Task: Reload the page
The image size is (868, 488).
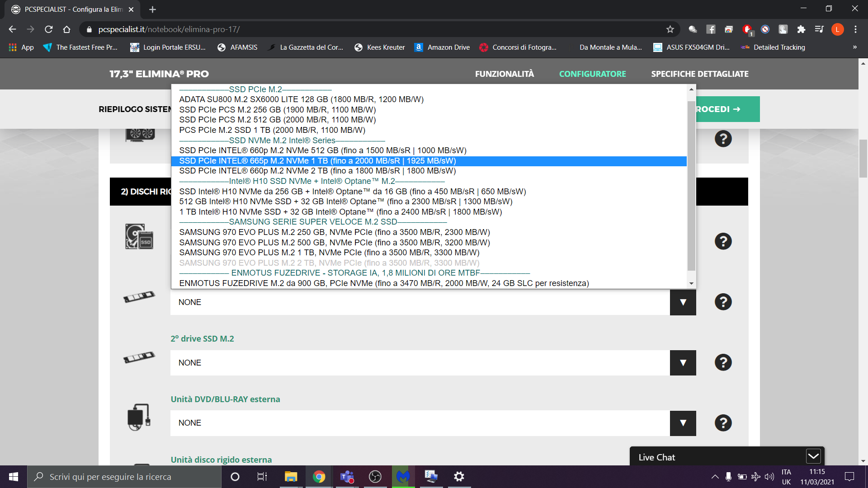Action: click(49, 29)
